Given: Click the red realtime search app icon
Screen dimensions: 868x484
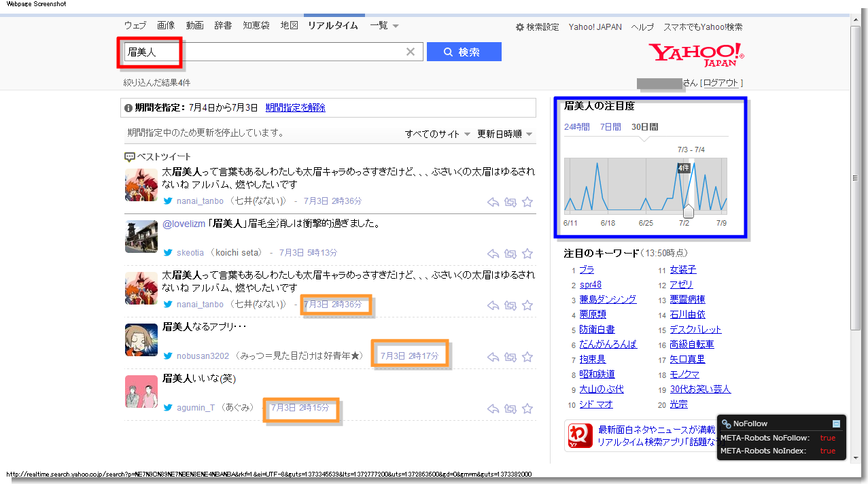Looking at the screenshot, I should pyautogui.click(x=580, y=436).
